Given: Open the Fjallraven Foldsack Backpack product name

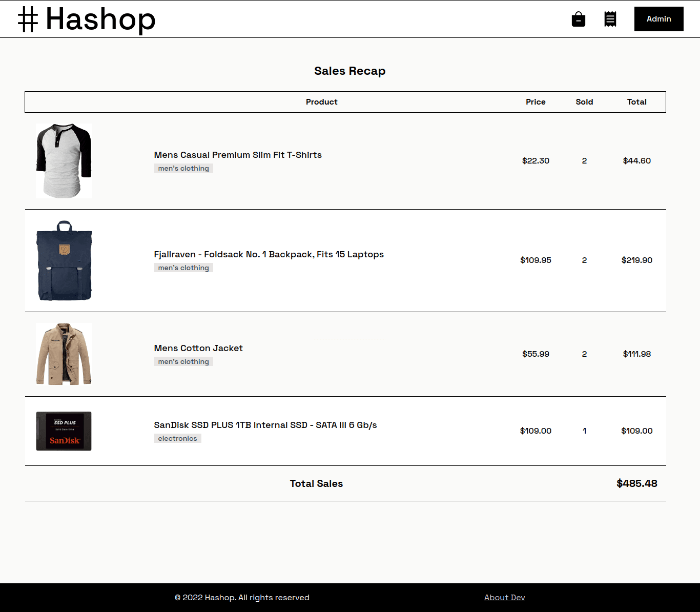Looking at the screenshot, I should pos(269,254).
